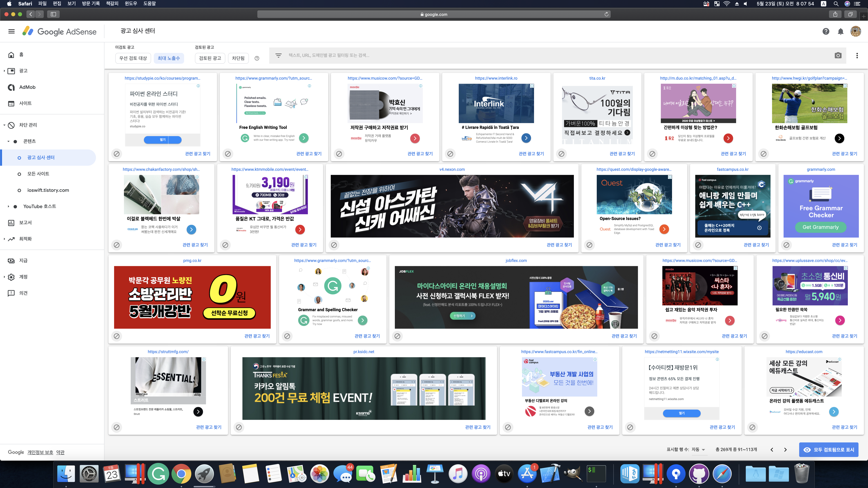Expand the YouTube 호스트 sidebar item

[40, 206]
